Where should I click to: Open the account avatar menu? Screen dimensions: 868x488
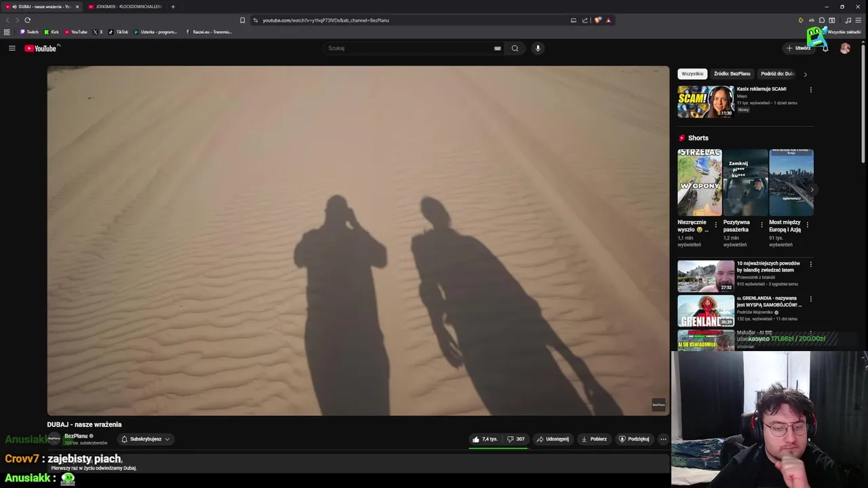pos(845,48)
